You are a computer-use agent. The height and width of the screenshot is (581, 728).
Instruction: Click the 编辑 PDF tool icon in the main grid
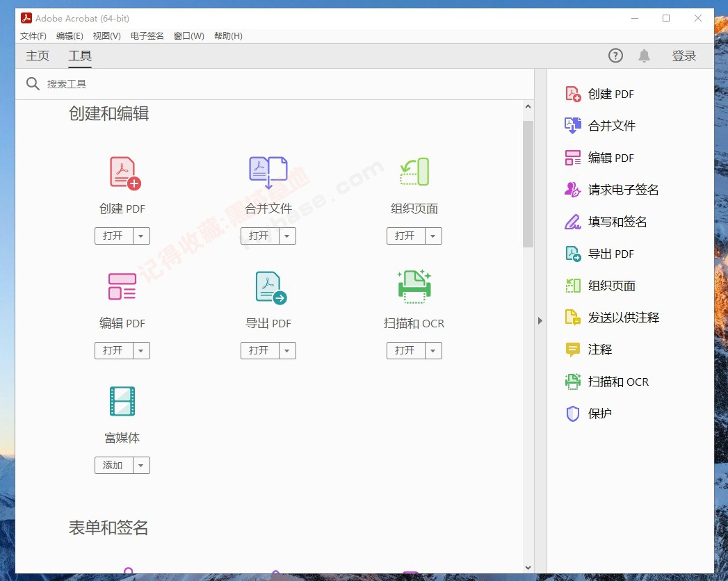pos(122,286)
